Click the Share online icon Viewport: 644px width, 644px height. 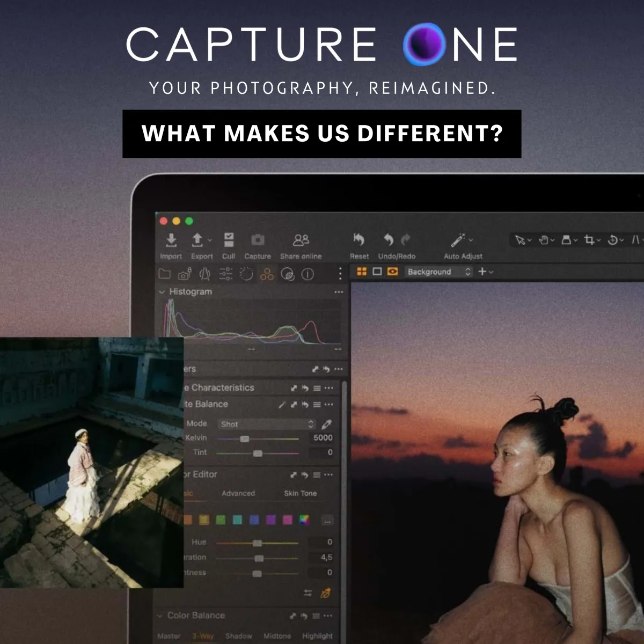tap(301, 240)
